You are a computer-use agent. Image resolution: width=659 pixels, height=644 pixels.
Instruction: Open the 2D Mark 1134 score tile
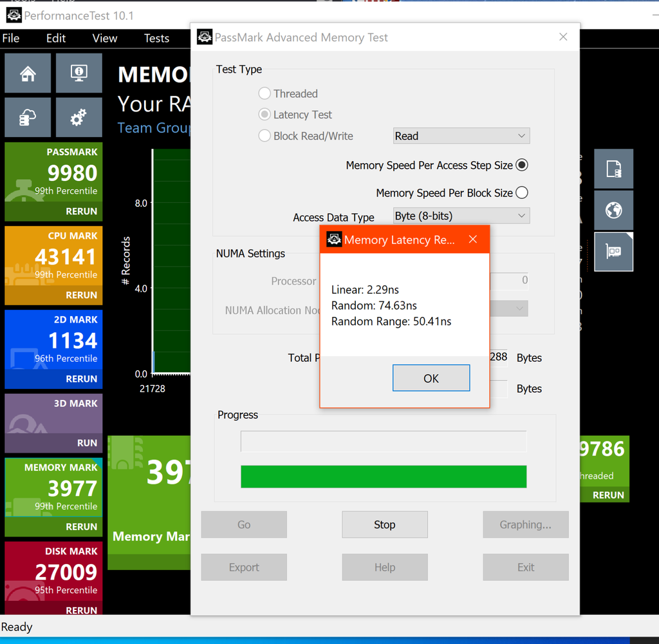(x=53, y=341)
